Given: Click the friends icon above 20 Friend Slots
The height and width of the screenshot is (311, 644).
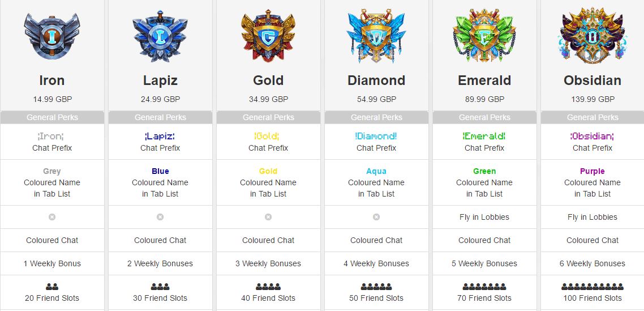Looking at the screenshot, I should tap(52, 287).
